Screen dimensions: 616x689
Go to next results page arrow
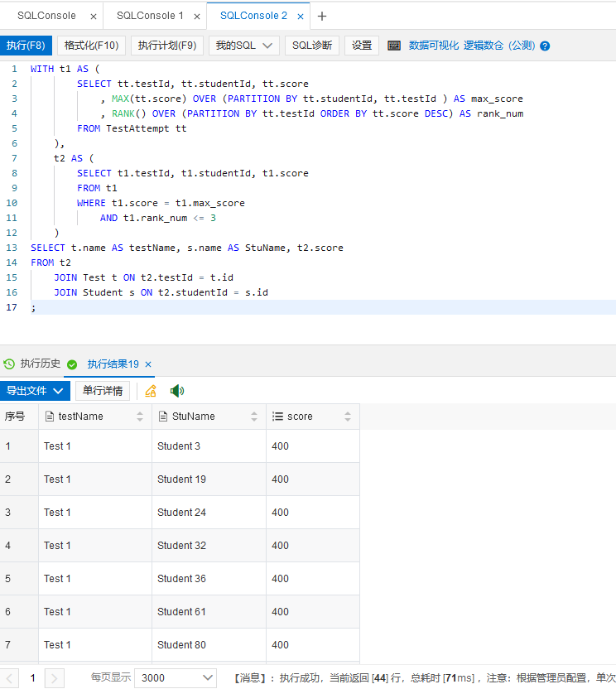pos(54,677)
